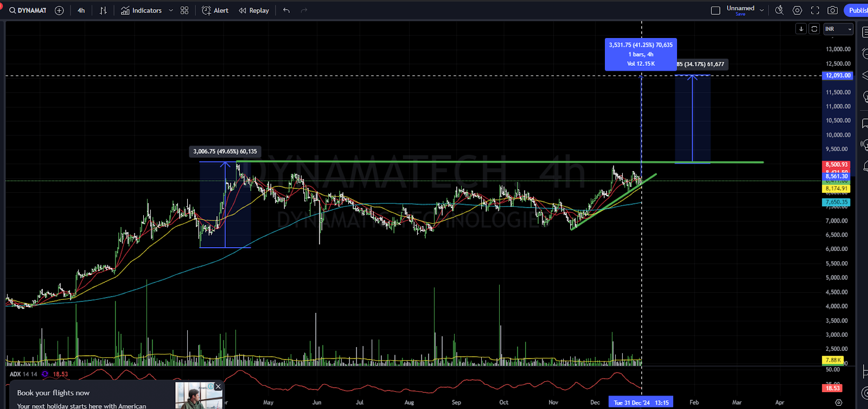
Task: Close the flight advertisement popup
Action: 218,386
